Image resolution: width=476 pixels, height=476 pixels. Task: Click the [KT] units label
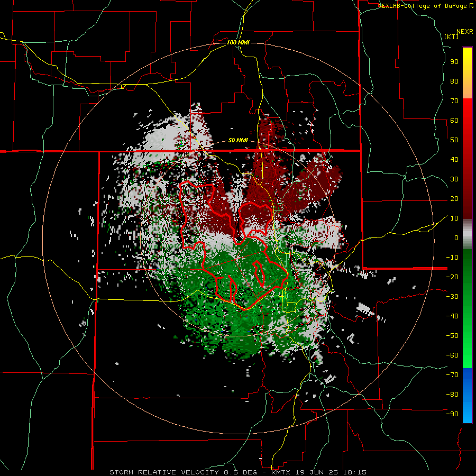point(452,36)
